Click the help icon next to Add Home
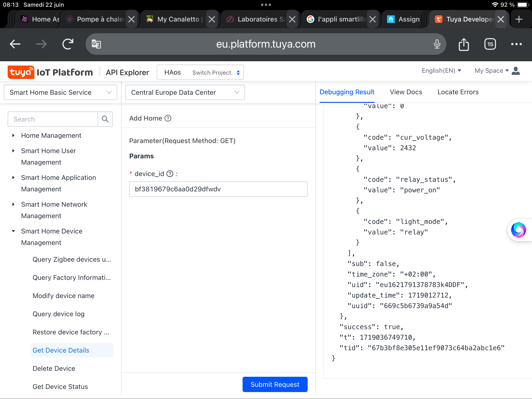 [168, 118]
